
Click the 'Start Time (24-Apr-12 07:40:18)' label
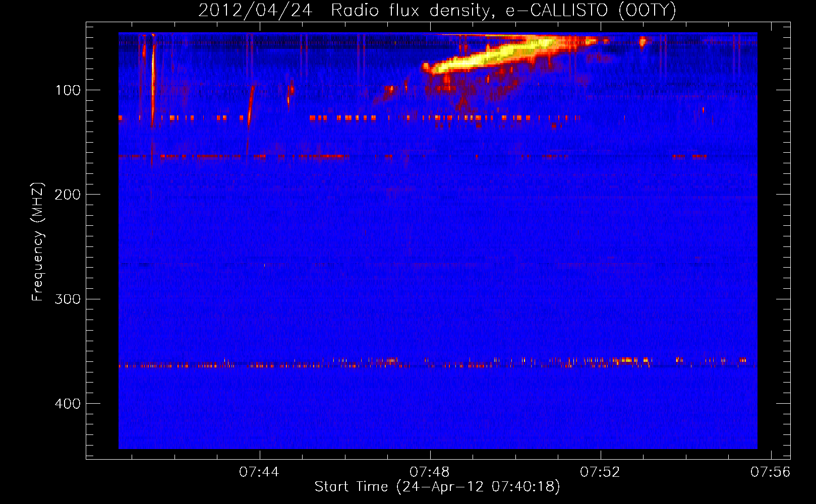[x=437, y=487]
